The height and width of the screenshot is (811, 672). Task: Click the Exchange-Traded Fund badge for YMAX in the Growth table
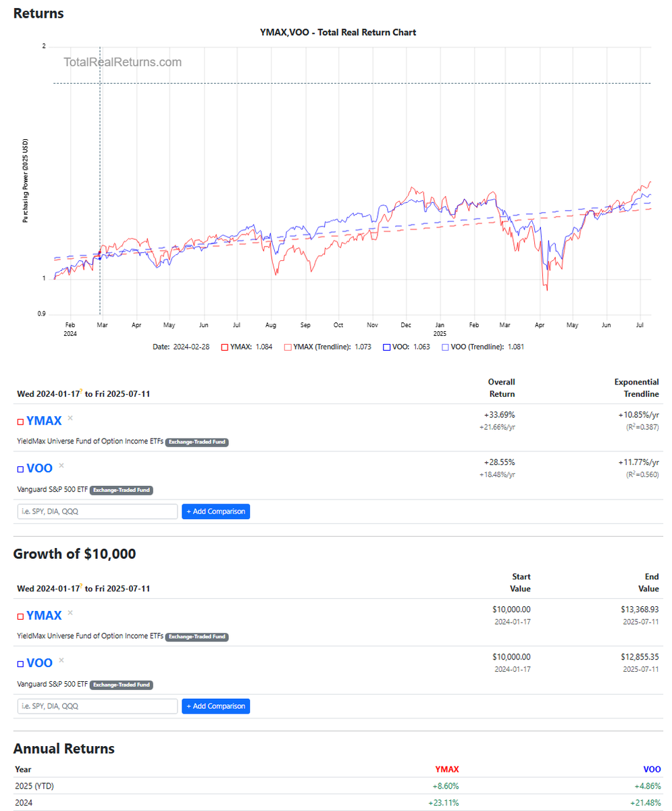click(197, 637)
